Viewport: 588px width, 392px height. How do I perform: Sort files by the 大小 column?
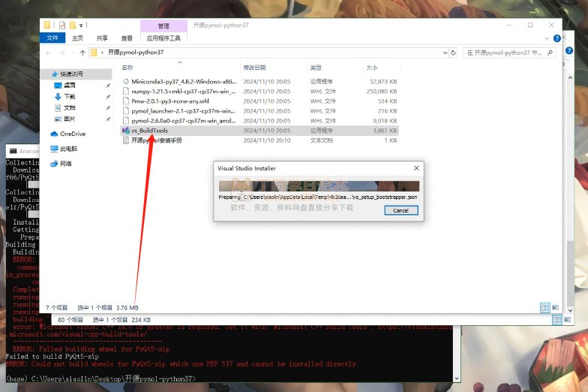coord(372,68)
